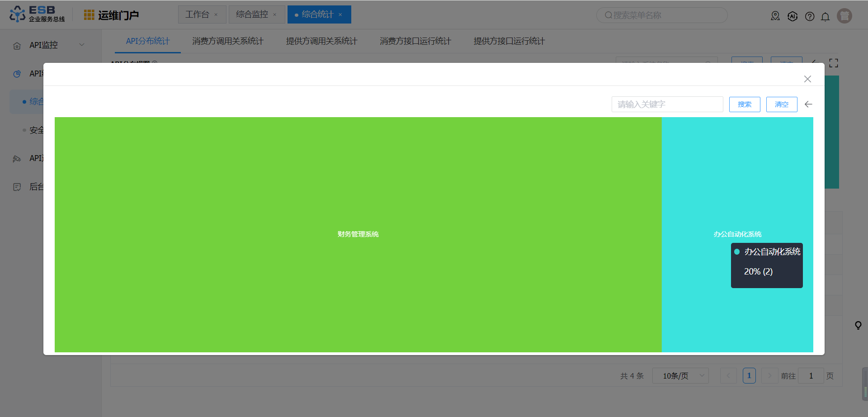
Task: Switch to the 工作台 tab
Action: [198, 14]
